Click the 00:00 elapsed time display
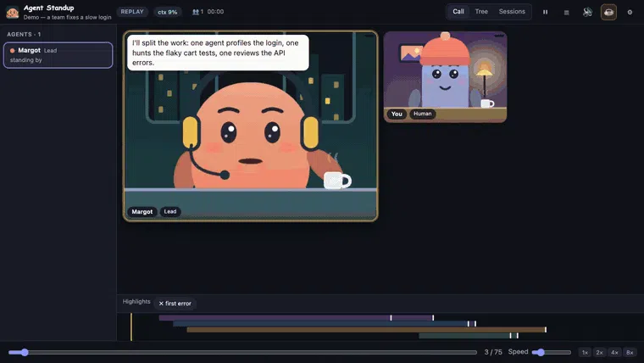The image size is (644, 363). tap(215, 12)
